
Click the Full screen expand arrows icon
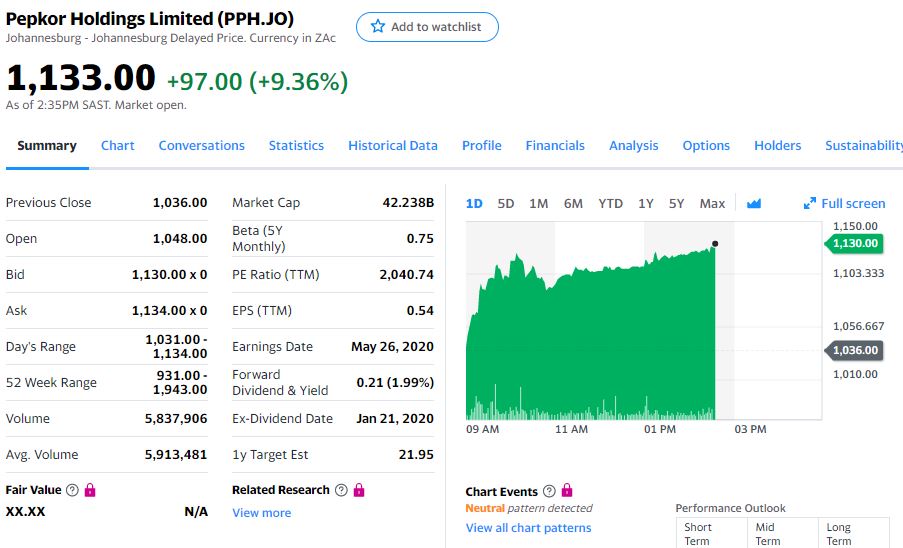pos(810,203)
